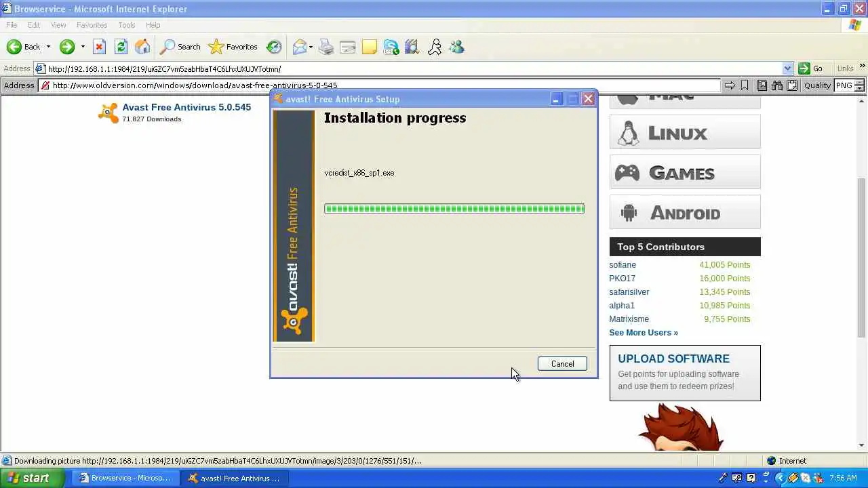Open the Help menu
Screen dimensions: 868x488
pos(153,25)
